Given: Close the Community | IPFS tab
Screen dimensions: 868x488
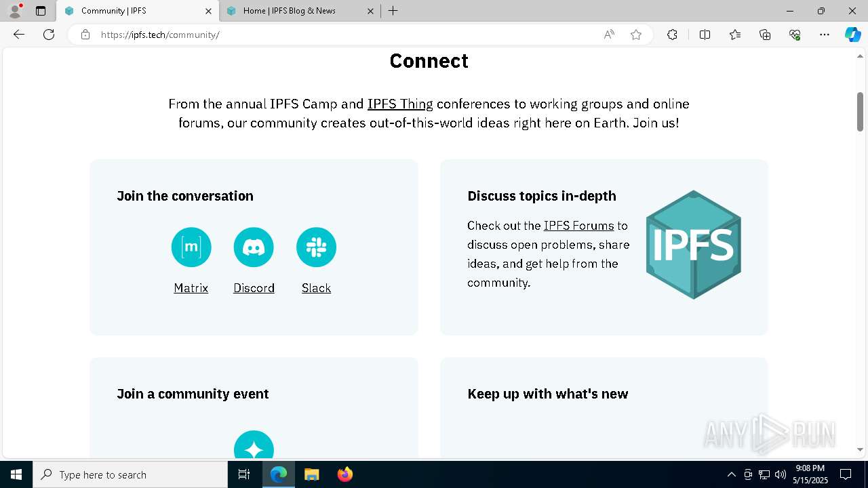Looking at the screenshot, I should (208, 11).
